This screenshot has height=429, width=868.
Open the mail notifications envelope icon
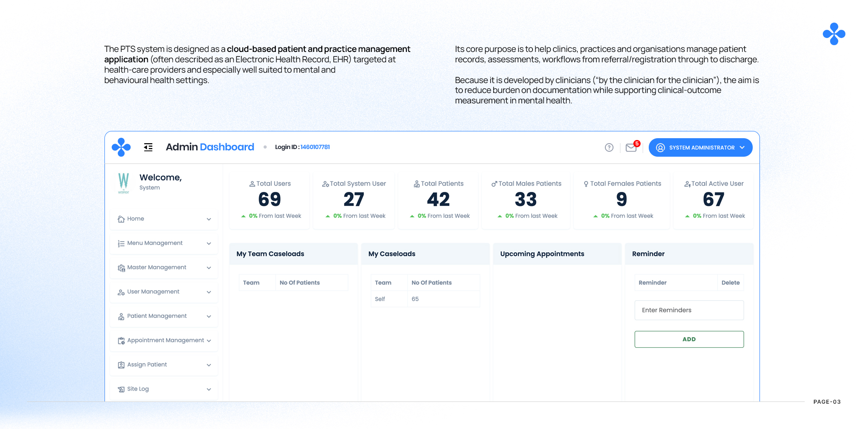point(631,148)
